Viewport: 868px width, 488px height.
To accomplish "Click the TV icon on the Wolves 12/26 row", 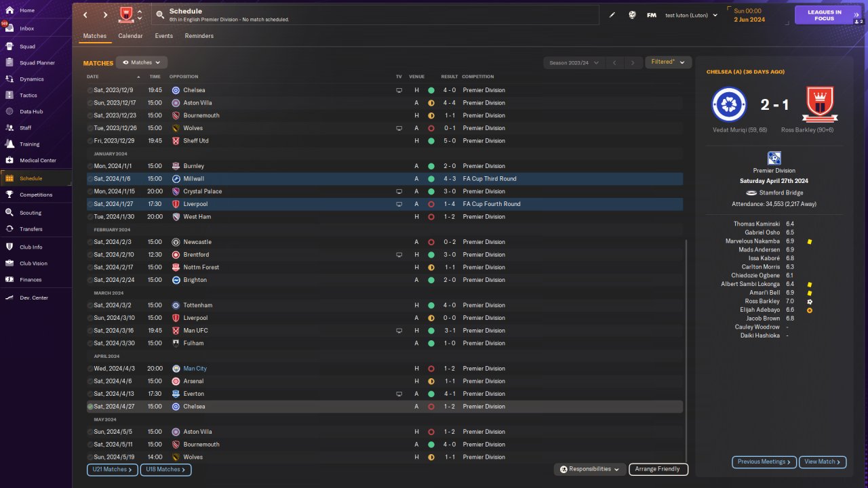I will (x=399, y=128).
